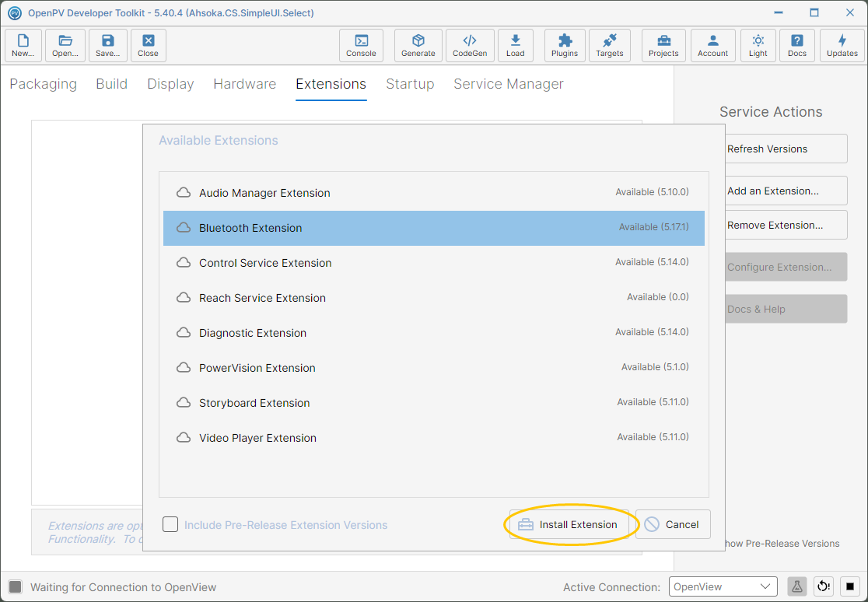Click the Available (5.1.0) version text

tap(655, 366)
